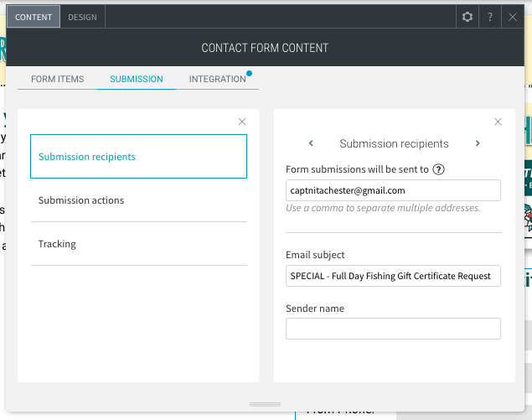
Task: Open the help question mark icon
Action: pyautogui.click(x=490, y=17)
